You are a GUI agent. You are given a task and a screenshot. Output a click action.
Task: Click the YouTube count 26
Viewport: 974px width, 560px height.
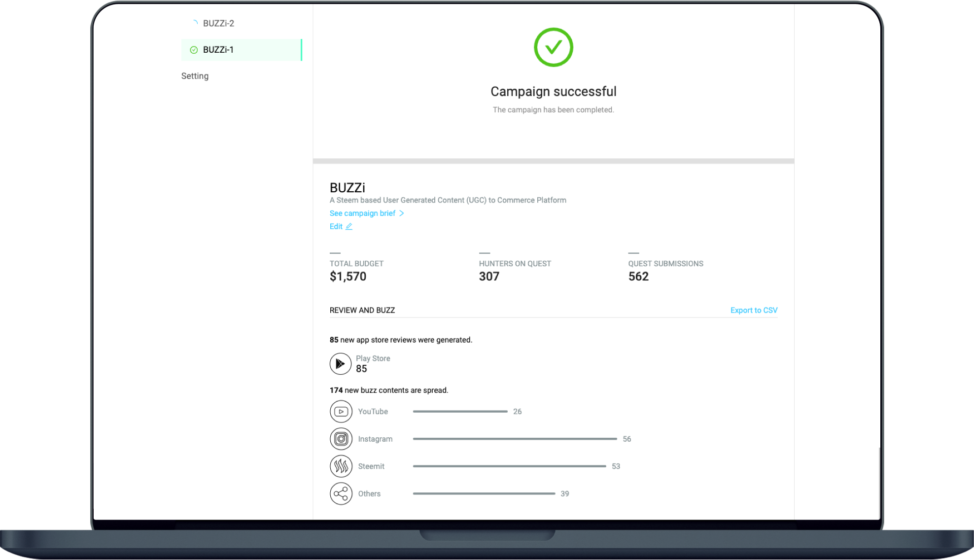(517, 412)
